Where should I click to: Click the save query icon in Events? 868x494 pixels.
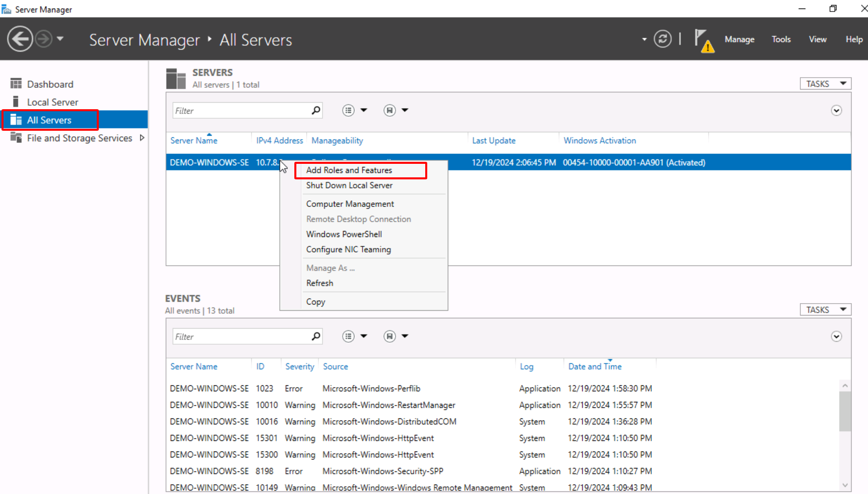pos(390,336)
